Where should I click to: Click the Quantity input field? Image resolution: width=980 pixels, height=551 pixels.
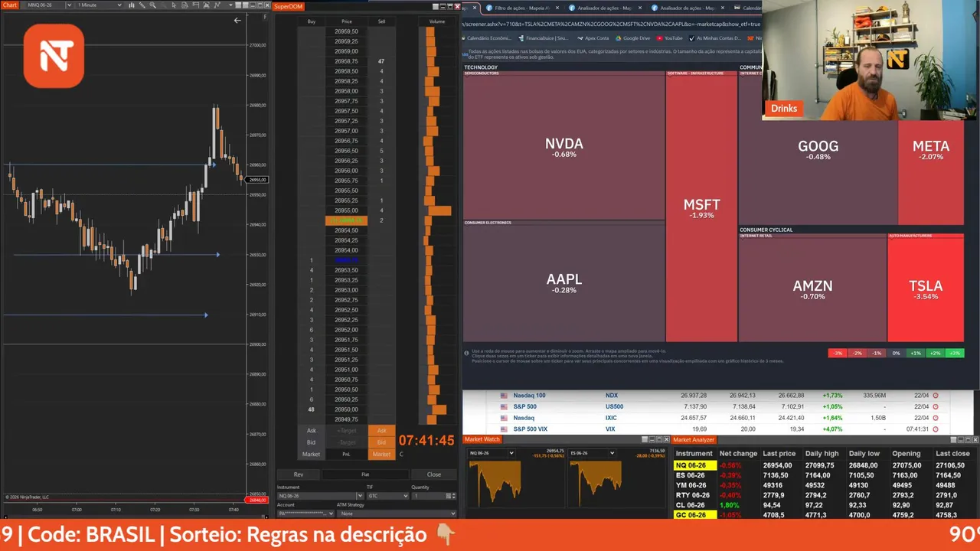(429, 496)
